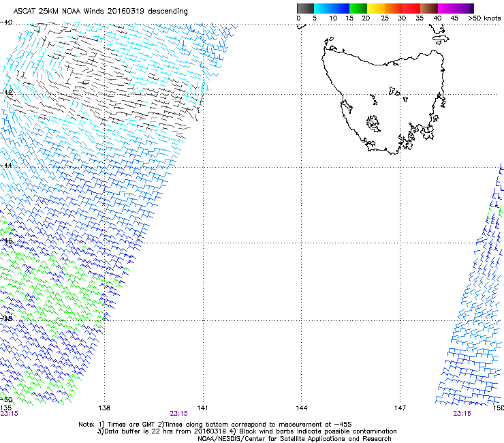The image size is (504, 443).
Task: Click the 'Data buffer is 22 hrs' note
Action: pos(247,431)
